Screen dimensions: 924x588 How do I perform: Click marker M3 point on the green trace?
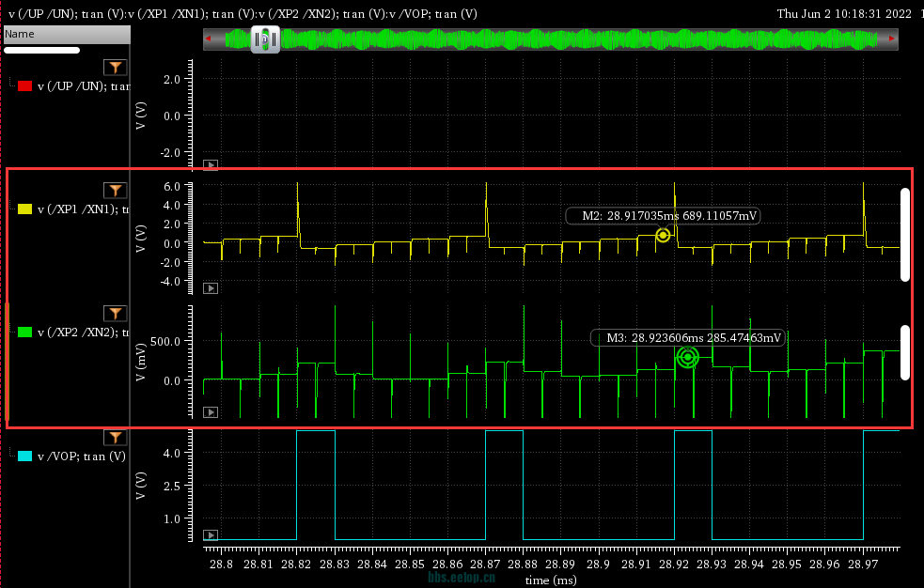click(x=688, y=357)
